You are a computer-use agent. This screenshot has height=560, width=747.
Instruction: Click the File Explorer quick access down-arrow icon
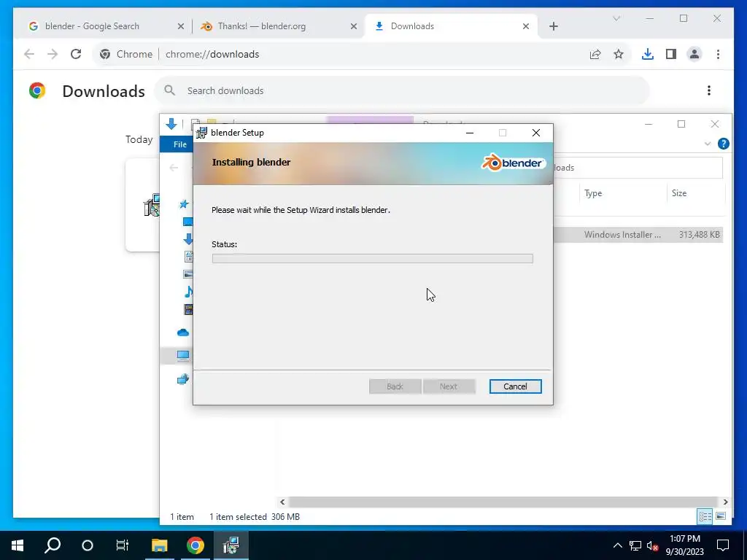171,124
